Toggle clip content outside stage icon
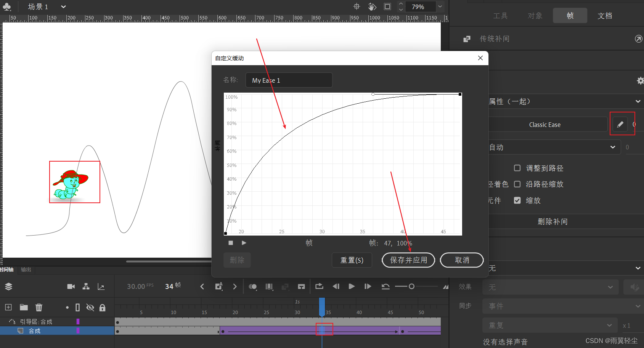Viewport: 644px width, 348px height. coord(387,6)
